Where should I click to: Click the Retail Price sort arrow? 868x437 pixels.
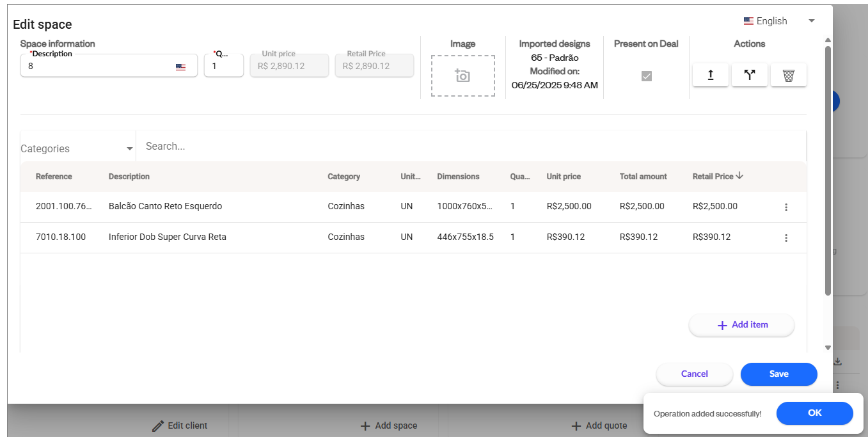click(739, 176)
